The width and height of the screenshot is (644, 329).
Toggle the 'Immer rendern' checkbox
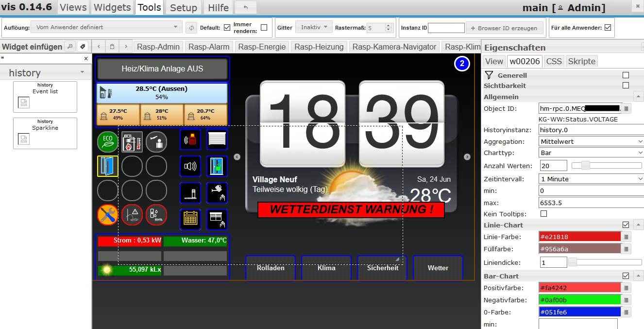264,28
